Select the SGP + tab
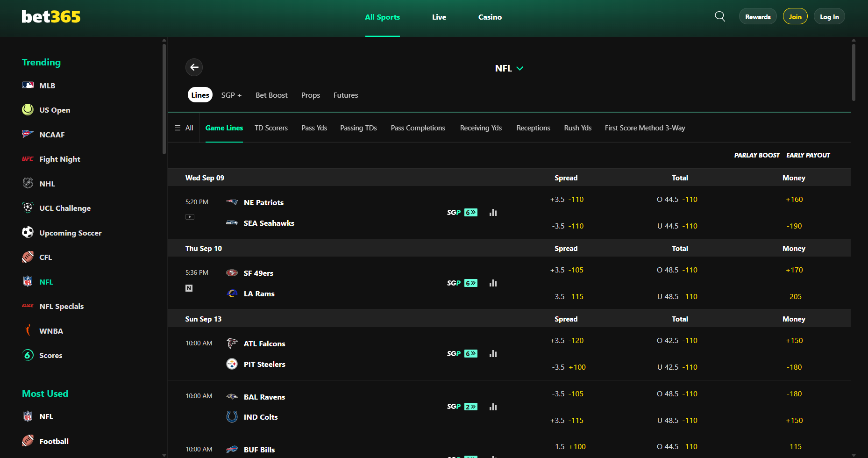Viewport: 868px width, 458px height. [231, 95]
